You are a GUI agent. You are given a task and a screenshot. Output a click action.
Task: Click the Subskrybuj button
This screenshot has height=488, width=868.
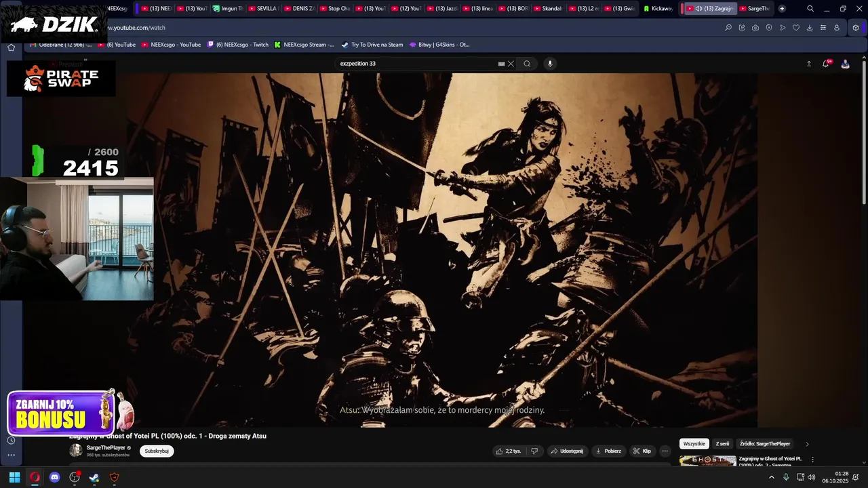pyautogui.click(x=157, y=451)
